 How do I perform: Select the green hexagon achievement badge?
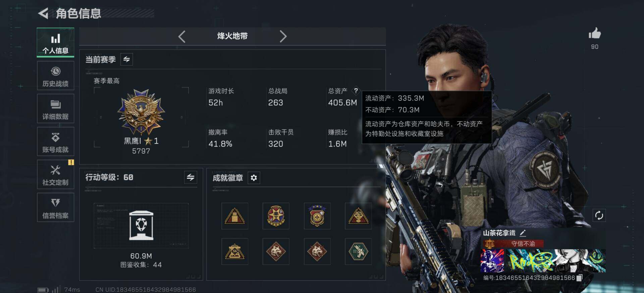click(358, 251)
